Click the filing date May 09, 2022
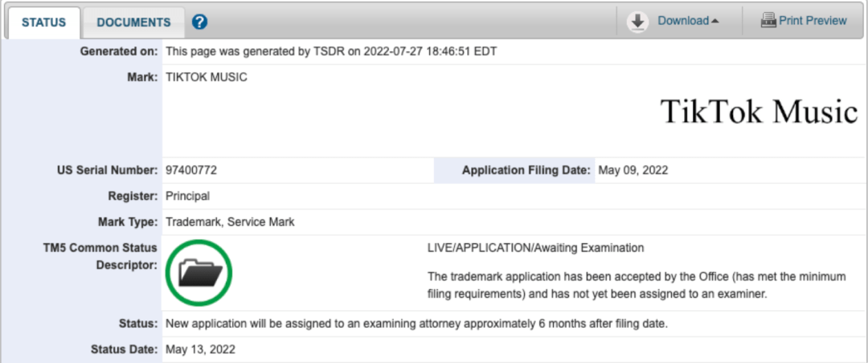The image size is (868, 363). tap(633, 170)
